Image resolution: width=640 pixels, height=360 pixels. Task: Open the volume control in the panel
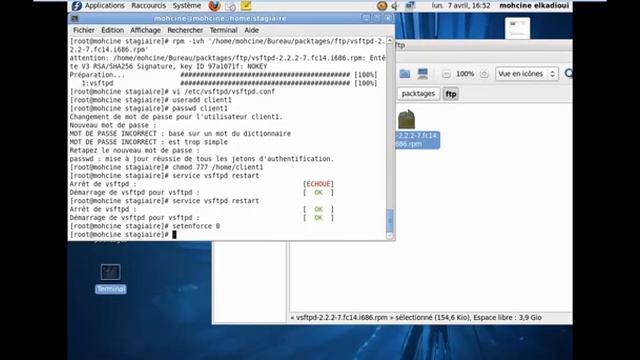pyautogui.click(x=395, y=6)
